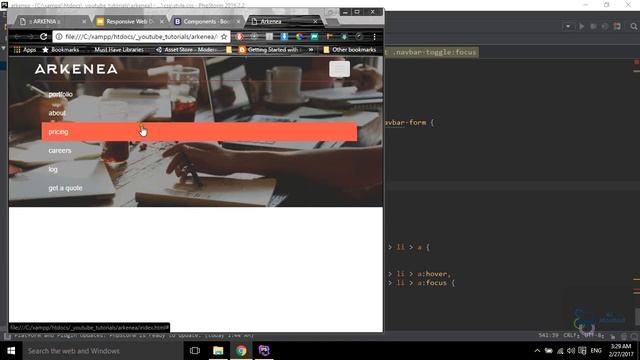The image size is (640, 360).
Task: Click the PhpStorm line ending CRLF indicator
Action: coord(571,336)
